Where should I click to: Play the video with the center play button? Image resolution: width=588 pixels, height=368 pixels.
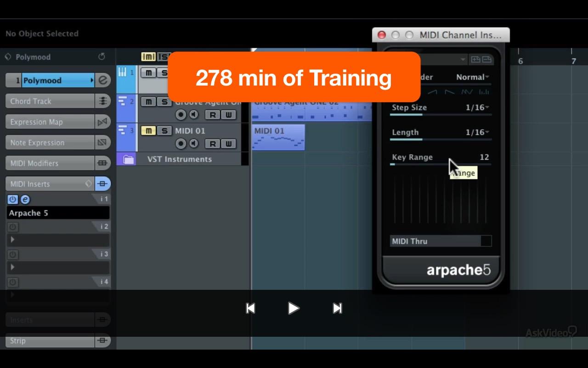coord(294,308)
